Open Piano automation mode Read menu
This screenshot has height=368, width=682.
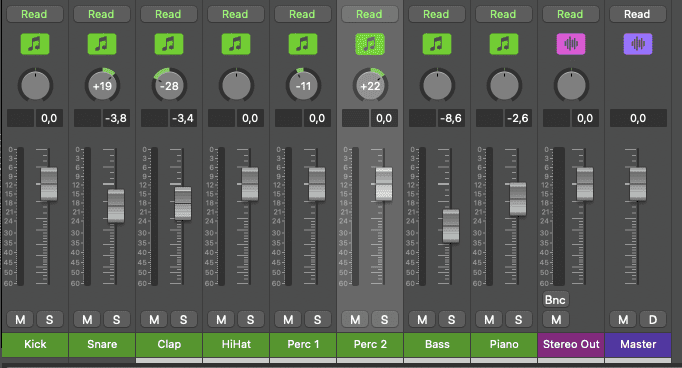coord(504,14)
